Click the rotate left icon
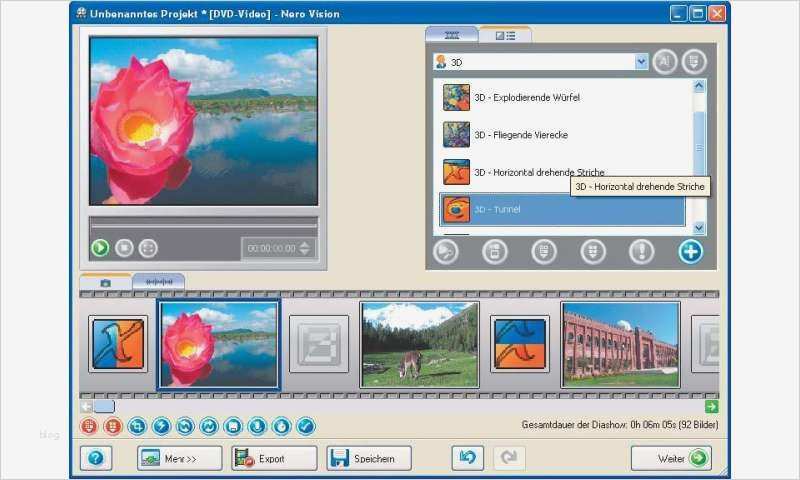800x480 pixels. (185, 426)
